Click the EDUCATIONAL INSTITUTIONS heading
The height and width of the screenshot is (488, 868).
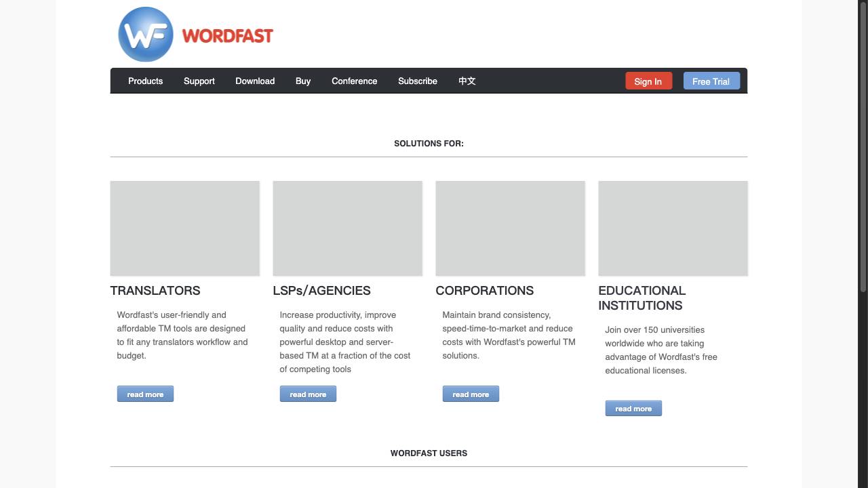(x=642, y=298)
